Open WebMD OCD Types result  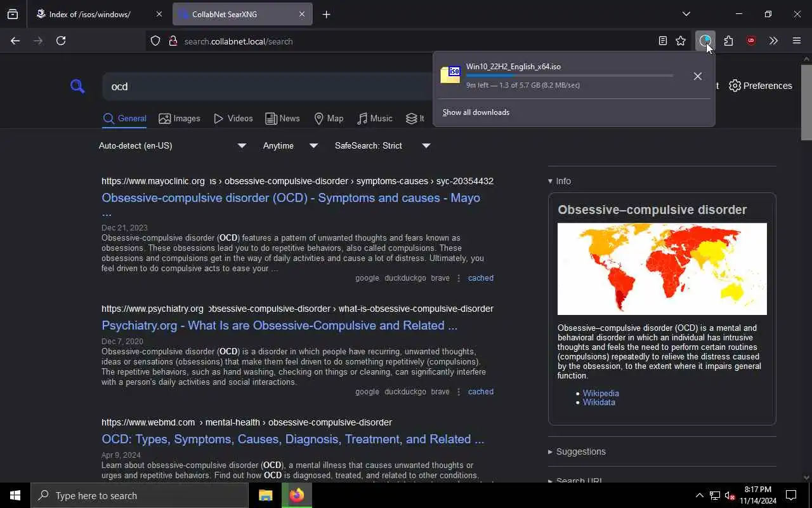292,439
